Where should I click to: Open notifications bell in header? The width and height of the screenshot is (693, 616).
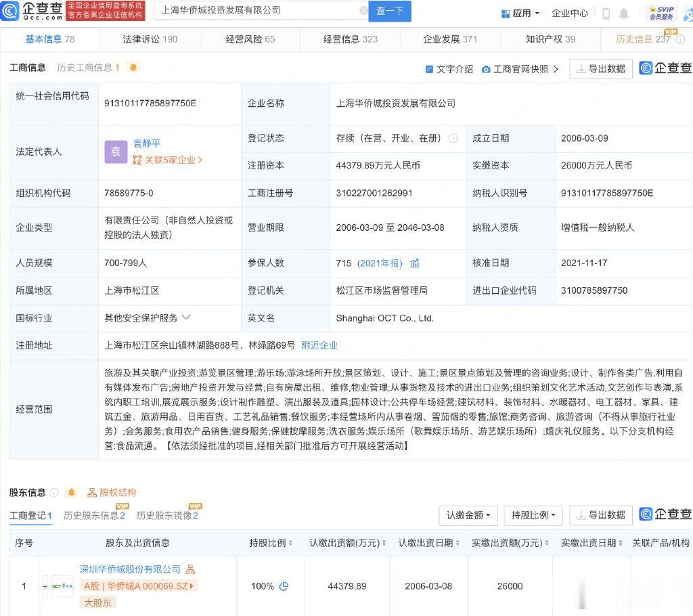point(623,14)
